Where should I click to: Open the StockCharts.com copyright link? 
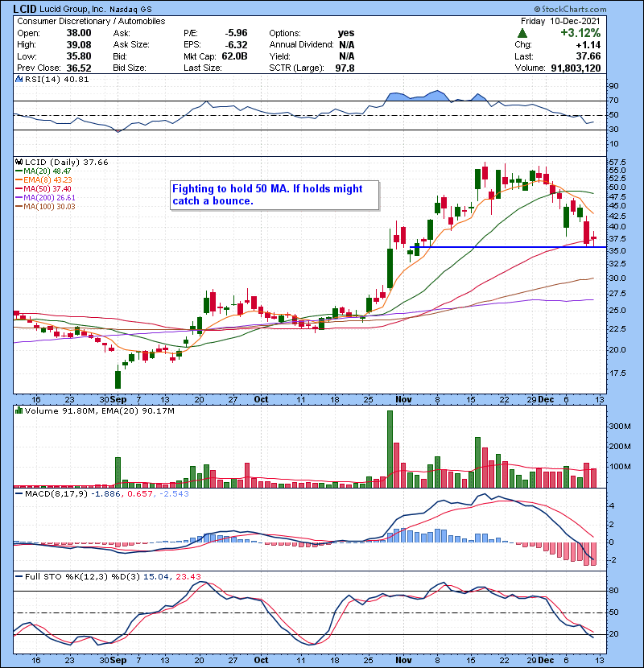570,9
